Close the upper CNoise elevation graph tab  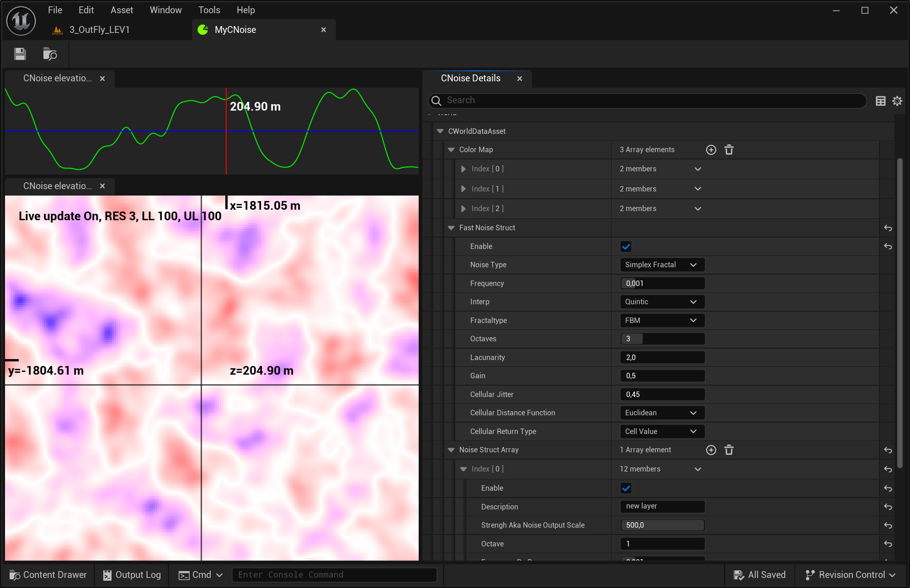tap(102, 79)
